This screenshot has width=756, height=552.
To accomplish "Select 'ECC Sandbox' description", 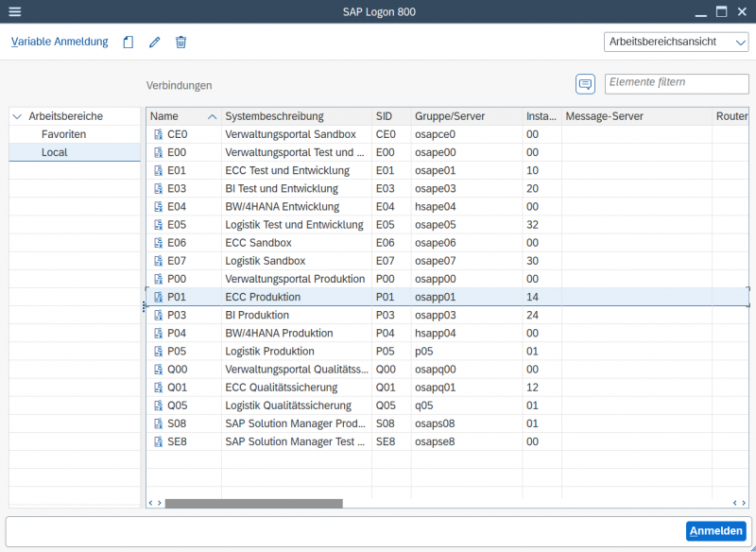I will (258, 243).
